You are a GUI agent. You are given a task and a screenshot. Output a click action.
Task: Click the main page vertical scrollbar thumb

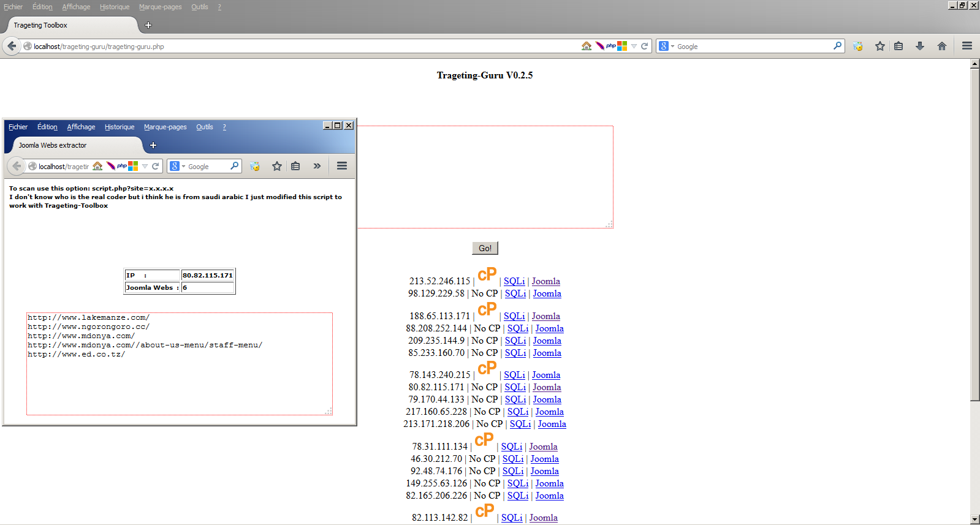tap(975, 235)
